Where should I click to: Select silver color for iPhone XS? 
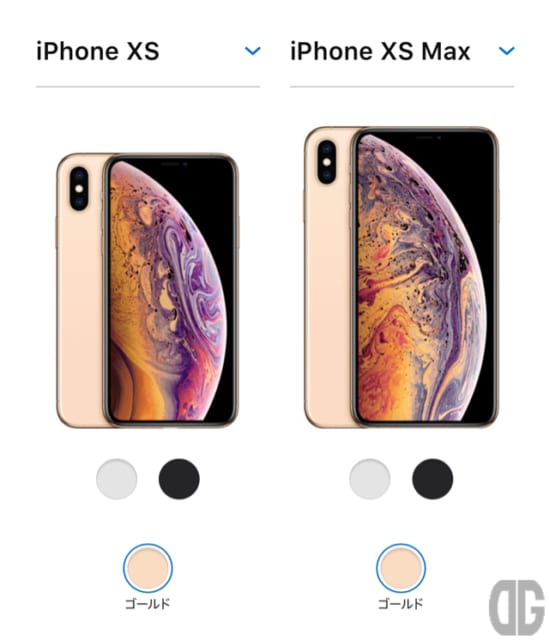pos(117,479)
